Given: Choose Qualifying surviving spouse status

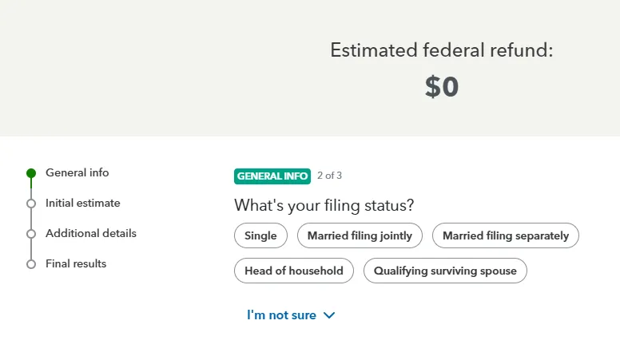Looking at the screenshot, I should [x=445, y=271].
